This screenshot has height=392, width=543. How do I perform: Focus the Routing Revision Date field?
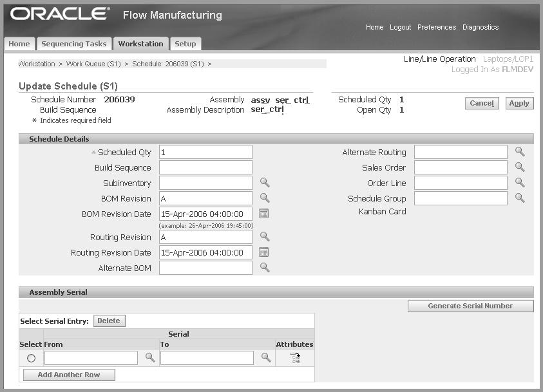click(205, 252)
